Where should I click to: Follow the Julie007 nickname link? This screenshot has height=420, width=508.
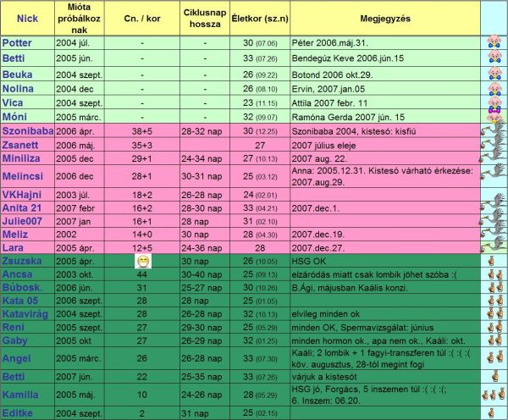point(25,221)
